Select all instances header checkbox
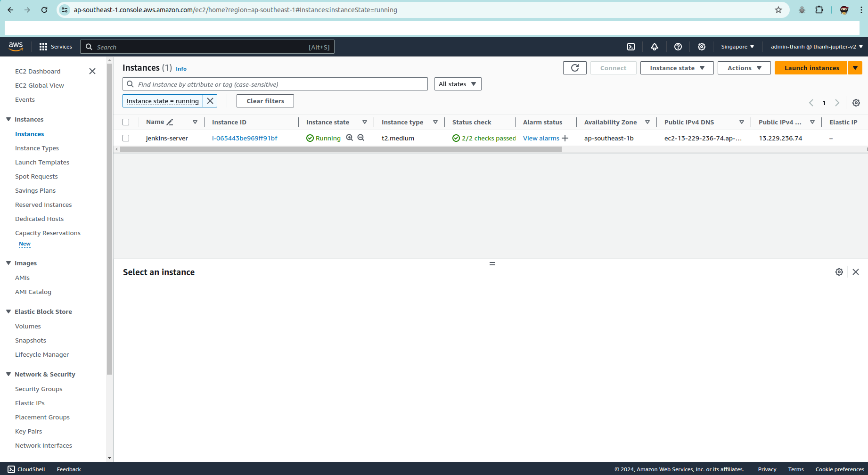 point(126,122)
